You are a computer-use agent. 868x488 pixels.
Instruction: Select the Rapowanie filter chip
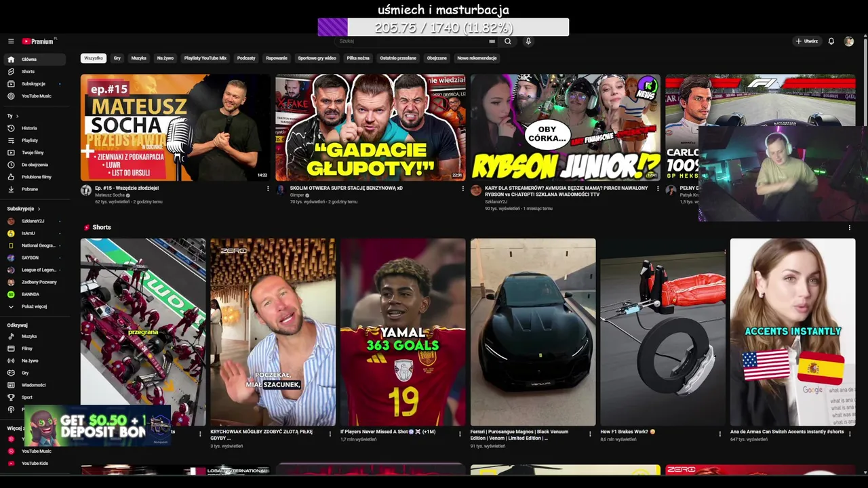click(277, 58)
